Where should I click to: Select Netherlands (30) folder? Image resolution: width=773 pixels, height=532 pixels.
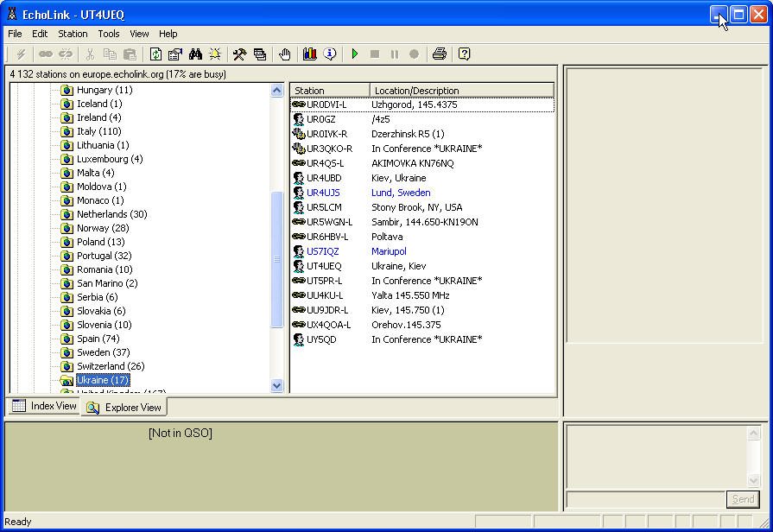pos(112,214)
